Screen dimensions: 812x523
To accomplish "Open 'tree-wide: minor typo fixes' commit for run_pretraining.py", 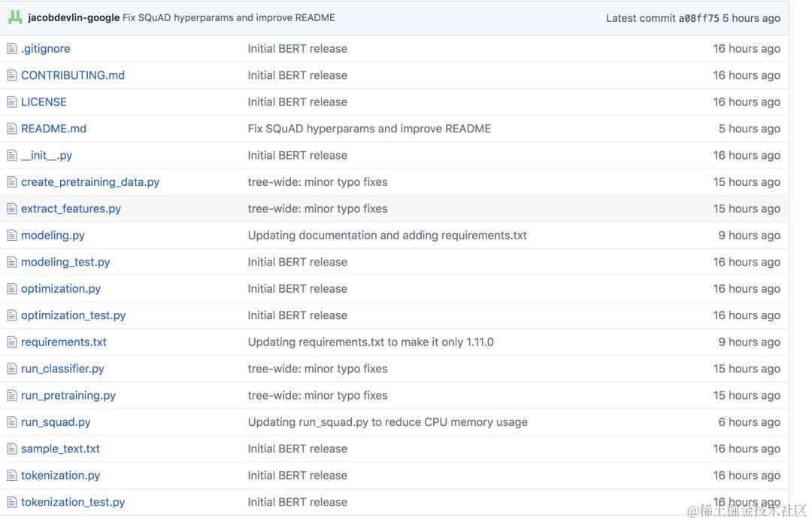I will point(318,396).
